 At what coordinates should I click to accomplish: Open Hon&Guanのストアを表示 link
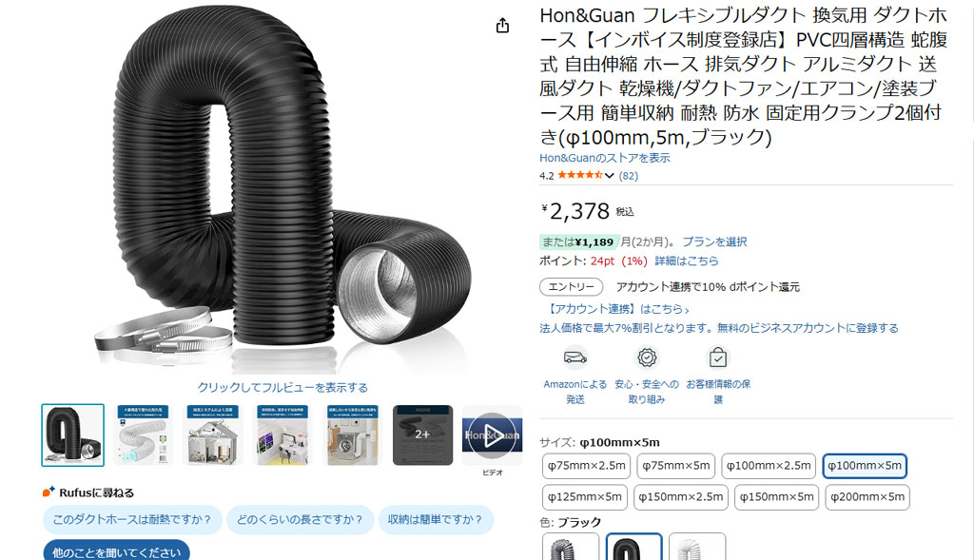click(x=604, y=158)
